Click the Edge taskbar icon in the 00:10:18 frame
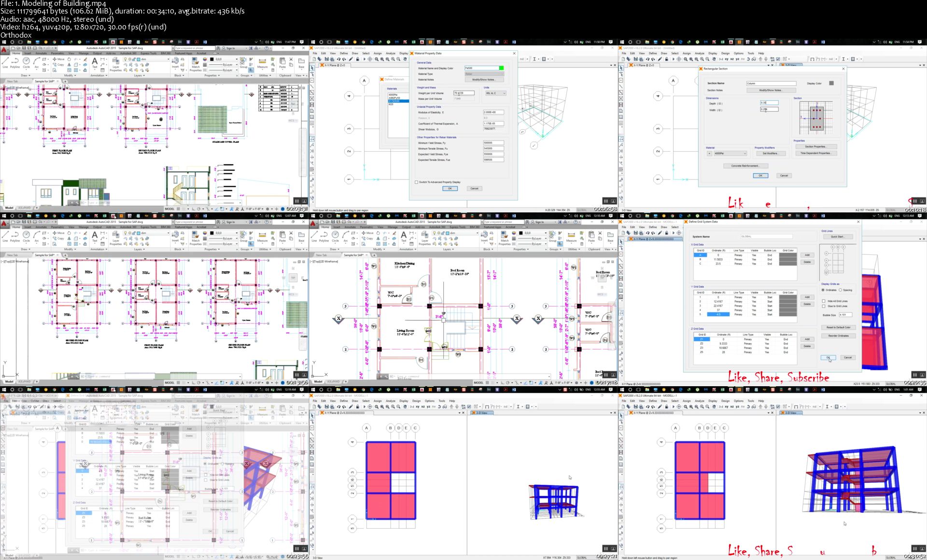The image size is (927, 560). point(681,42)
